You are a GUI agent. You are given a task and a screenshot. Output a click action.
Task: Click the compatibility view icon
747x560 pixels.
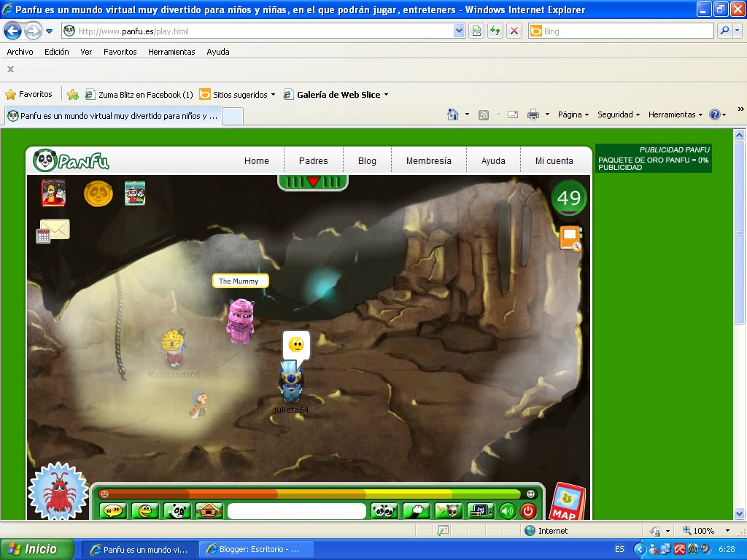(x=476, y=31)
